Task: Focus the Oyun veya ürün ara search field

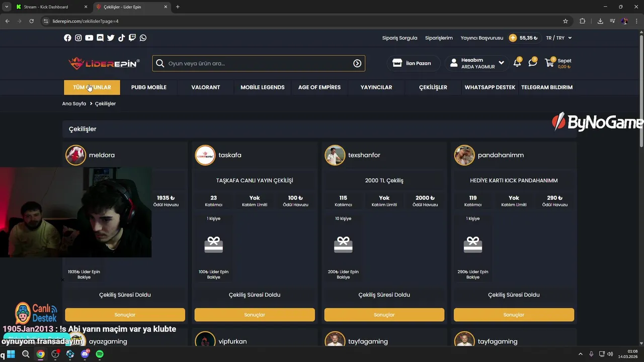Action: pyautogui.click(x=259, y=63)
